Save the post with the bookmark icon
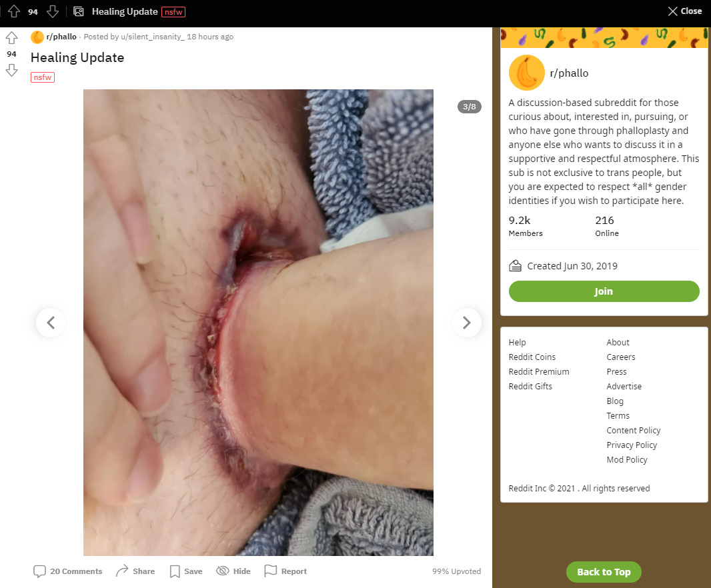The image size is (711, 588). 186,571
